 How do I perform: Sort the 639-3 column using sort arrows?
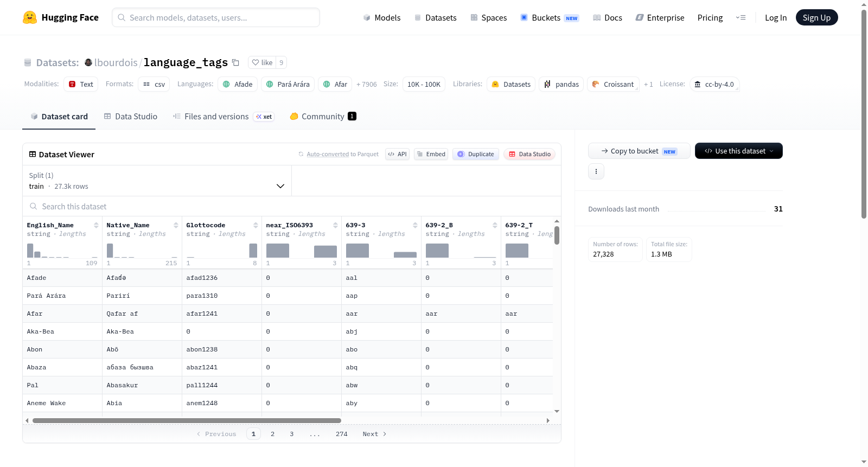[x=415, y=225]
